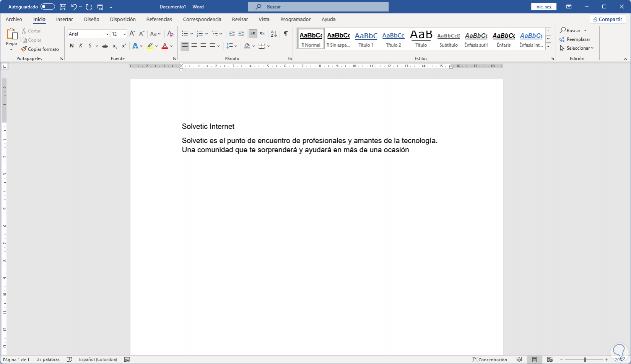This screenshot has height=364, width=631.
Task: Expand the bullet list dropdown
Action: (192, 34)
